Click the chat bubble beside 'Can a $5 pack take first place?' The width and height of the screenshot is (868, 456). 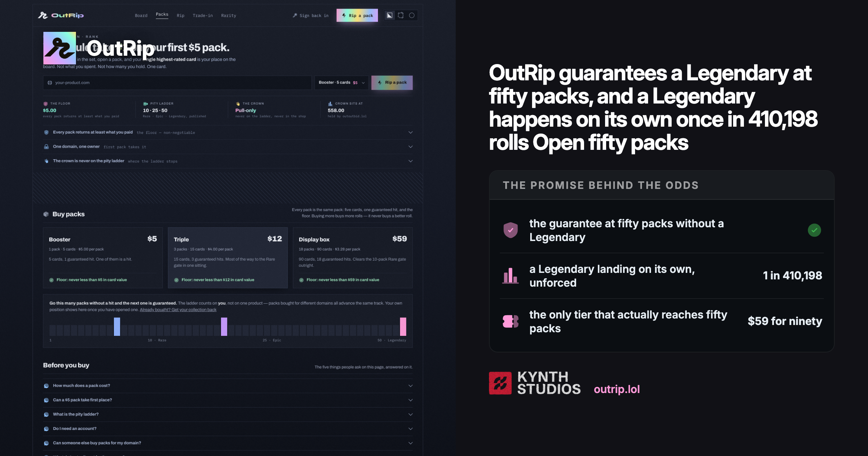[x=46, y=400]
